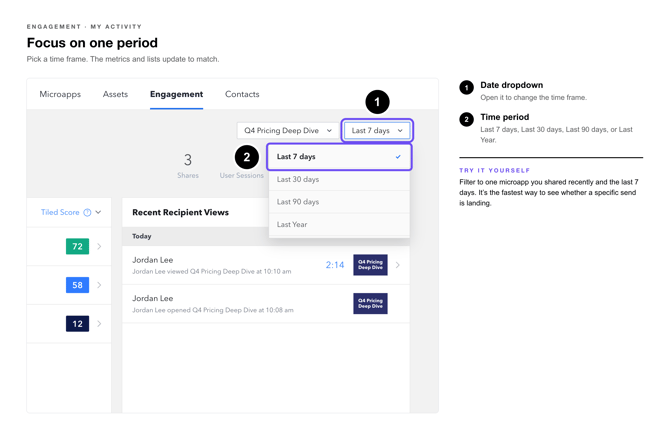This screenshot has height=430, width=670.
Task: Open the Q4 Pricing Deep Dive dropdown
Action: tap(287, 130)
